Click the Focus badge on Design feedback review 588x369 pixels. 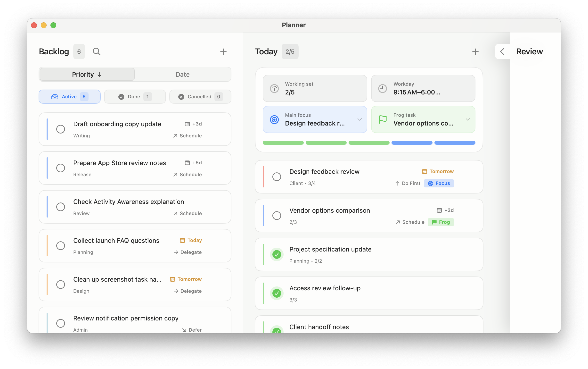pyautogui.click(x=439, y=183)
